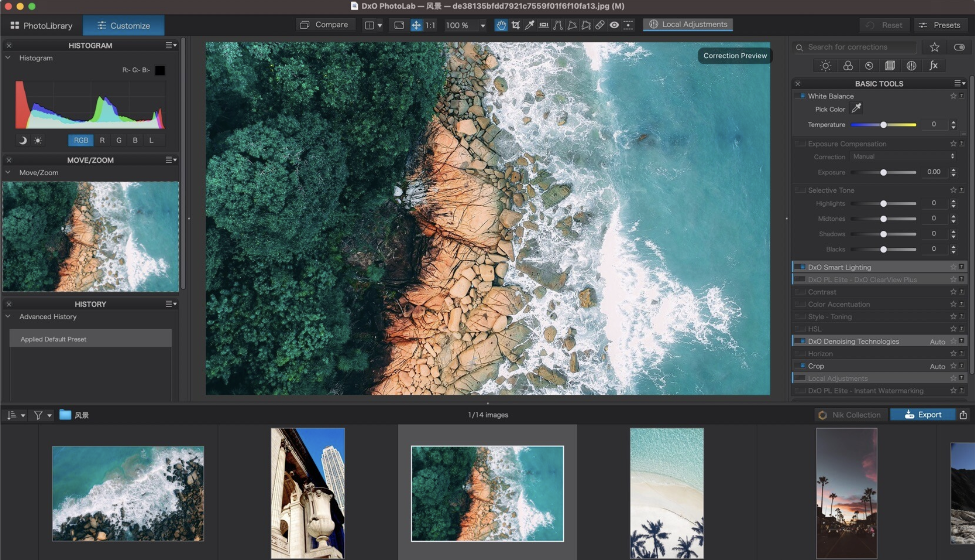
Task: Open the zoom percentage dropdown
Action: click(x=482, y=25)
